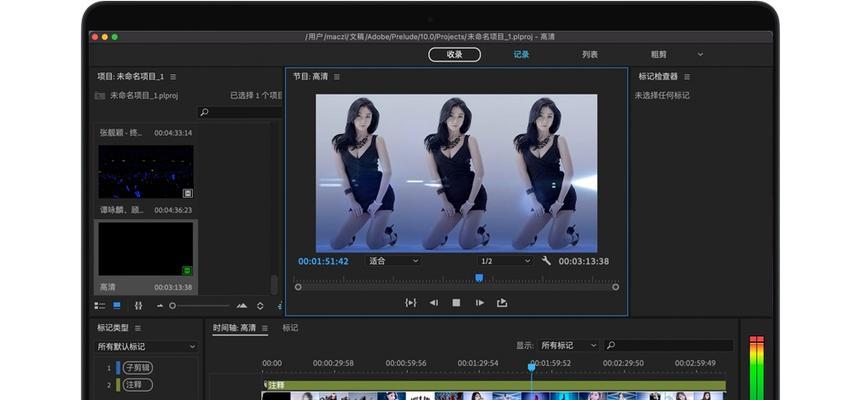Stop playback in the monitor

[x=456, y=303]
